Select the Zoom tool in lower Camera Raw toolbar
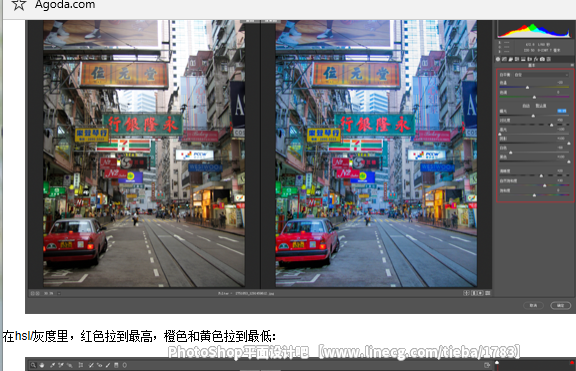Viewport: 576px width, 371px height. 33,365
